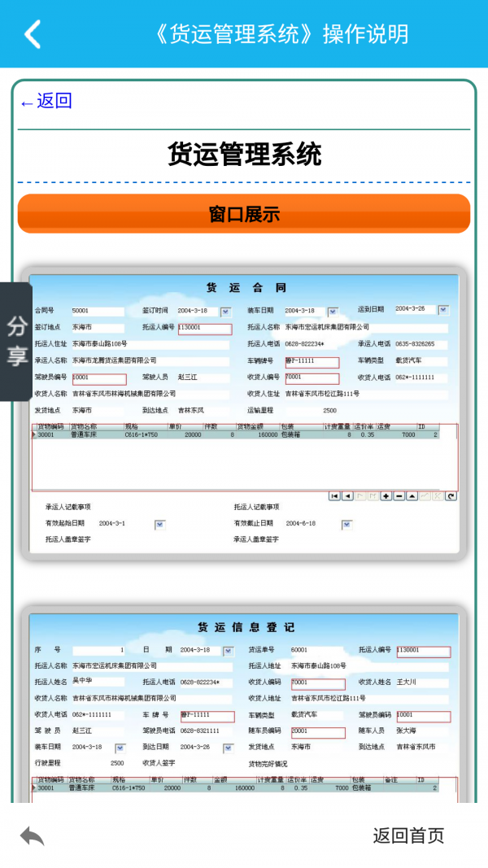Click the 车辆牌号 field in 货运合同

pyautogui.click(x=312, y=363)
